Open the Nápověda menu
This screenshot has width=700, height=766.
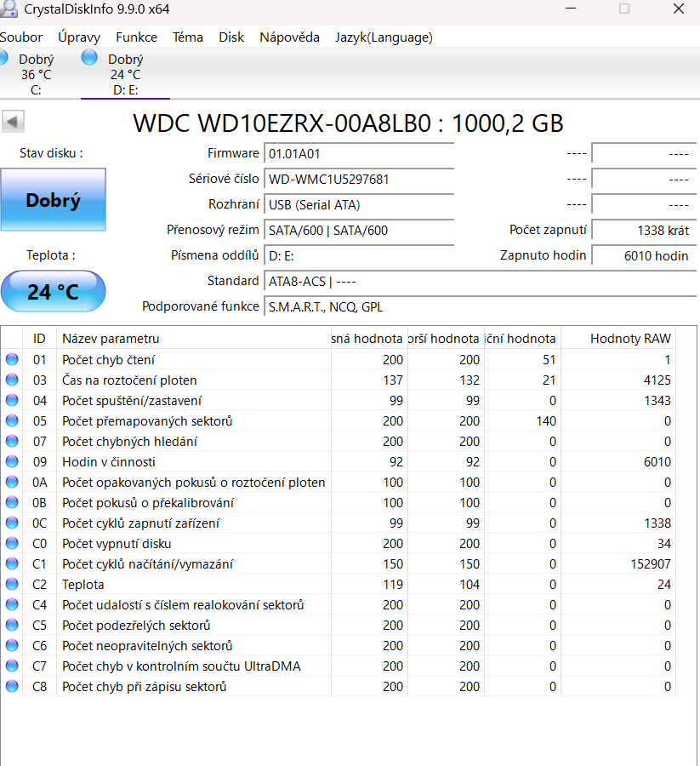[x=289, y=37]
